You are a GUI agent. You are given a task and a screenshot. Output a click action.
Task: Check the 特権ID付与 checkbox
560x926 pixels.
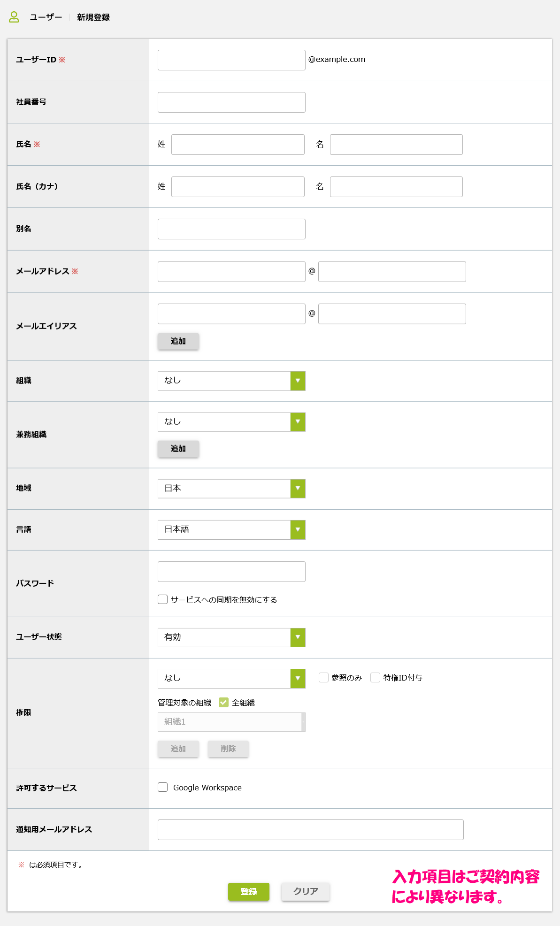coord(375,677)
